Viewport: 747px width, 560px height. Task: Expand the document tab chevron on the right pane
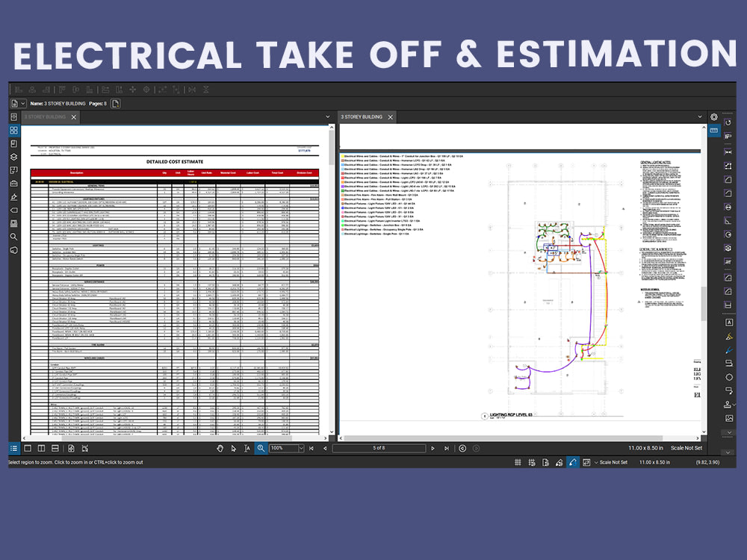pos(700,117)
